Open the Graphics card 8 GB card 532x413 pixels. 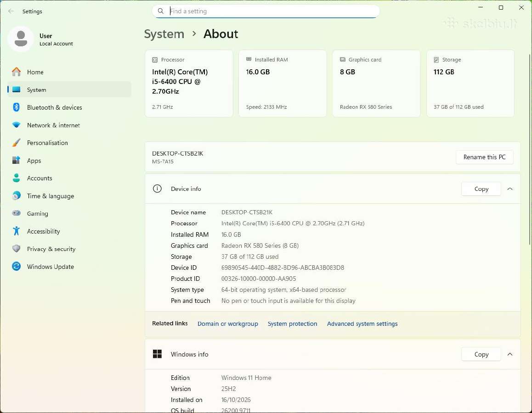pos(376,84)
